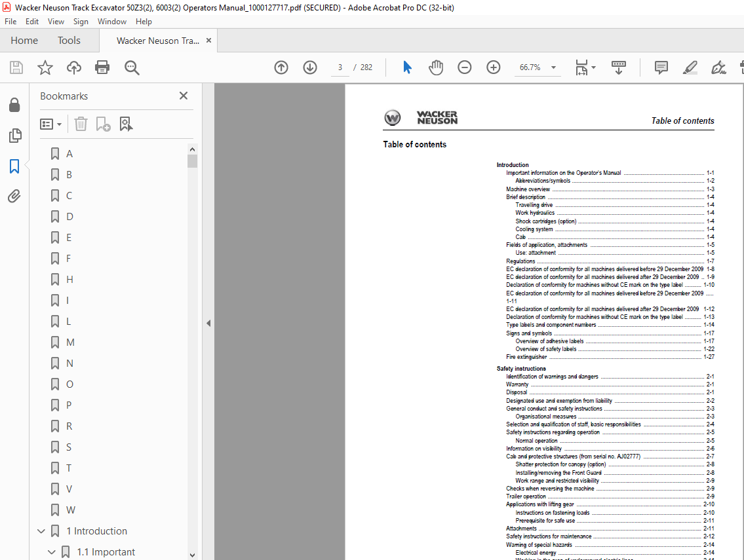
Task: Open the Sign document pen icon
Action: coord(718,67)
